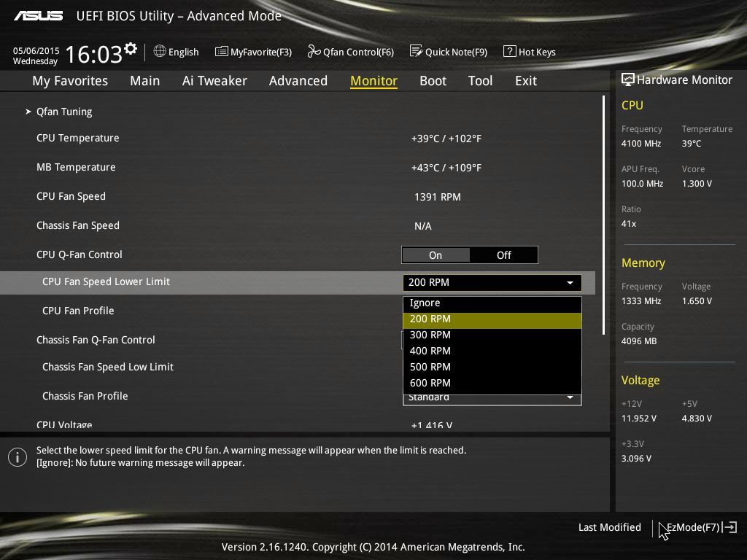Click the 1391 RPM fan speed value
Viewport: 747px width, 560px height.
[x=438, y=197]
